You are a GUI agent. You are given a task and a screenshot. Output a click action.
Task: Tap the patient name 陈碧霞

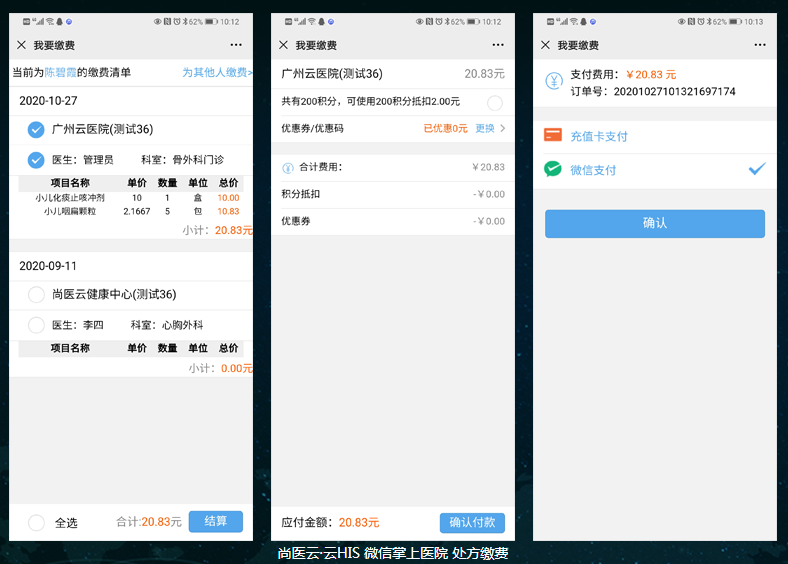click(x=60, y=72)
